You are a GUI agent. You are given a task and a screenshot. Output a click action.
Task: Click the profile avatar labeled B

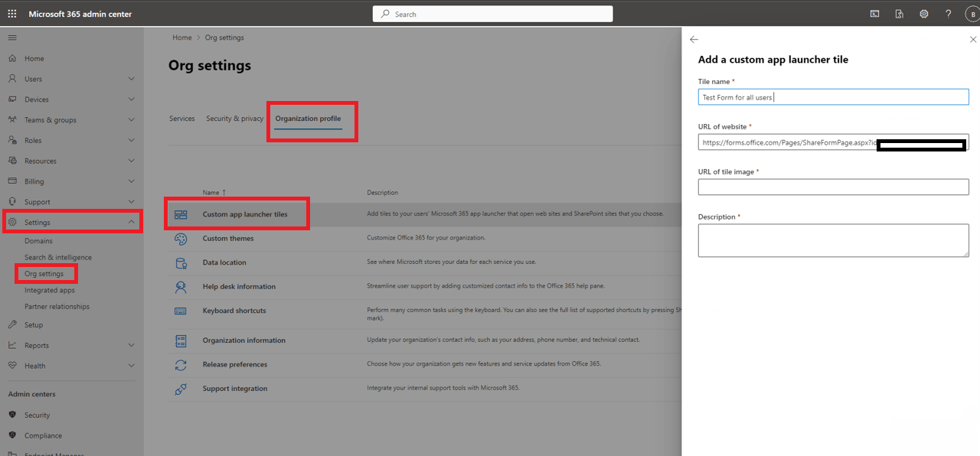pyautogui.click(x=969, y=13)
